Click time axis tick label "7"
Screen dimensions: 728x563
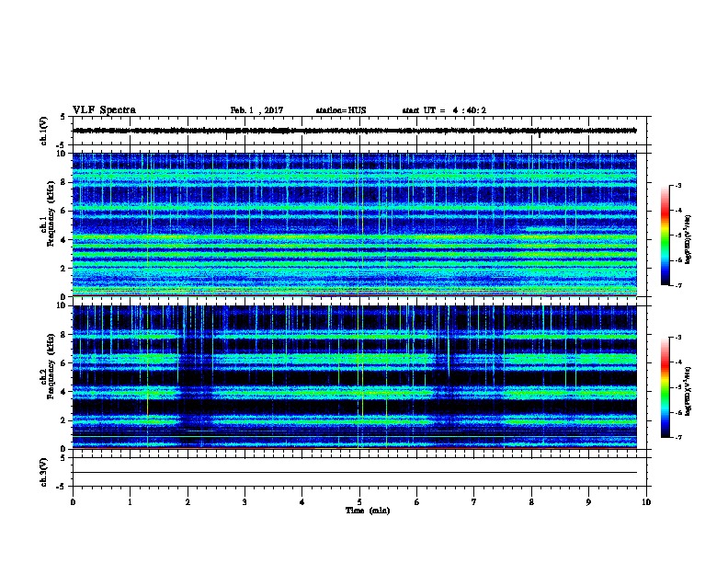click(474, 502)
